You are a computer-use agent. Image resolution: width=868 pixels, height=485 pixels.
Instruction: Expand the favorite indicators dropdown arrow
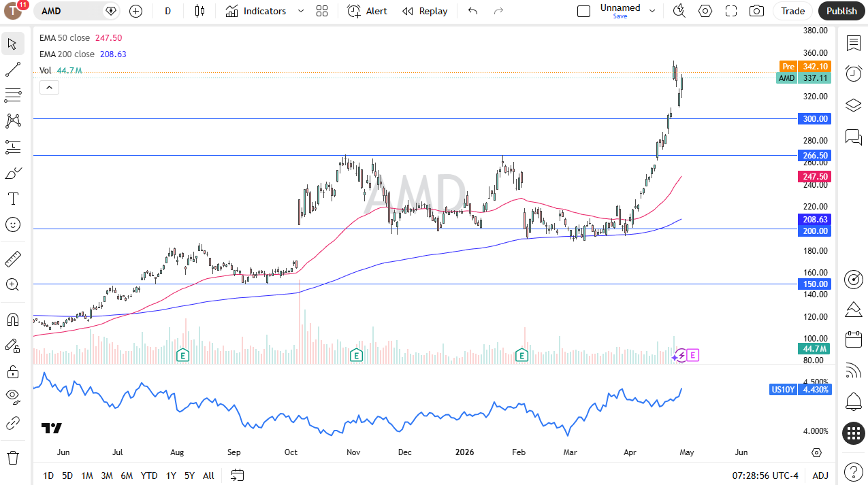tap(301, 11)
